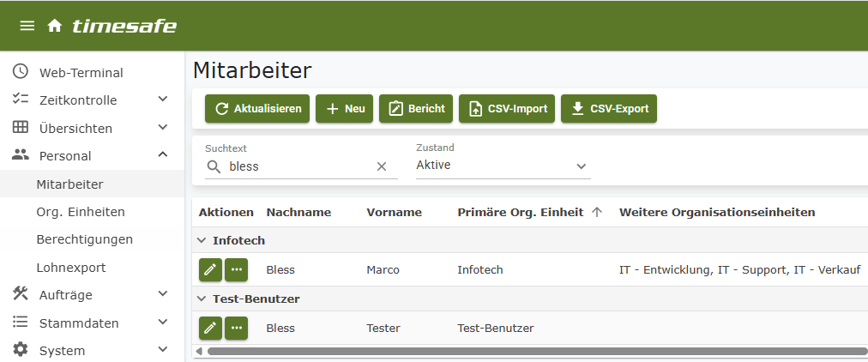Viewport: 868px width, 362px height.
Task: Click the edit pencil for Marco Bless
Action: [x=210, y=270]
